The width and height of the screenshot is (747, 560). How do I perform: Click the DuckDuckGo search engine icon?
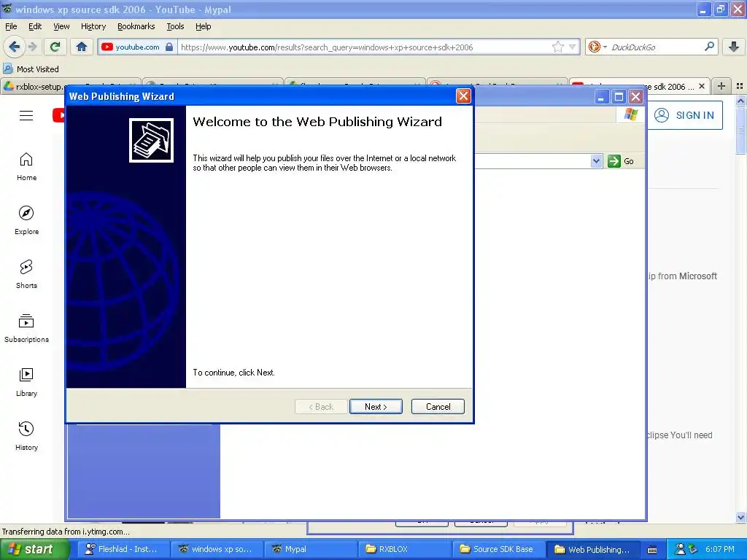click(594, 47)
